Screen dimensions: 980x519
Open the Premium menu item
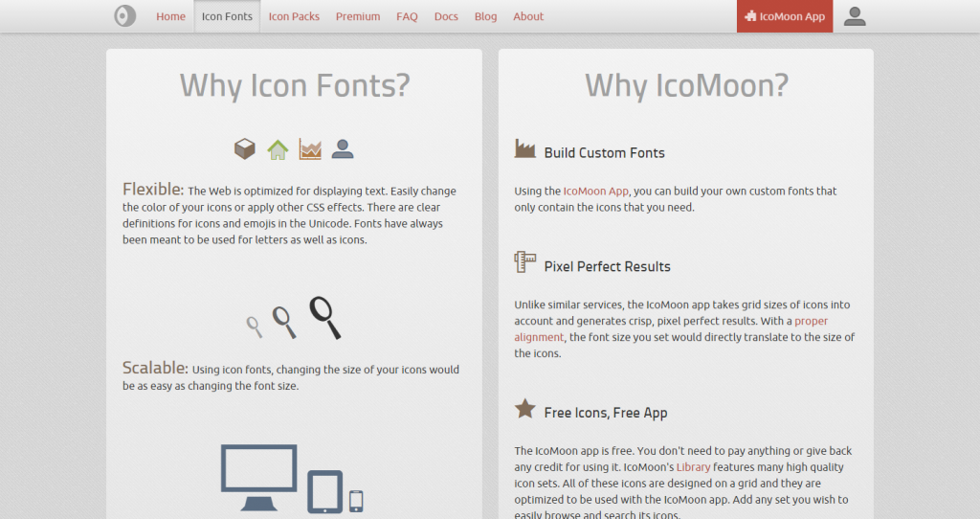[358, 16]
